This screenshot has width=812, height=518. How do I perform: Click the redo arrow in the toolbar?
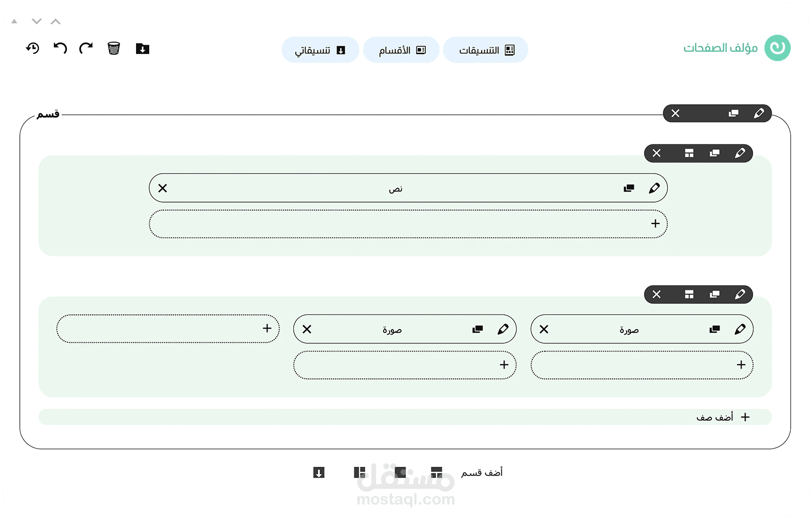86,48
